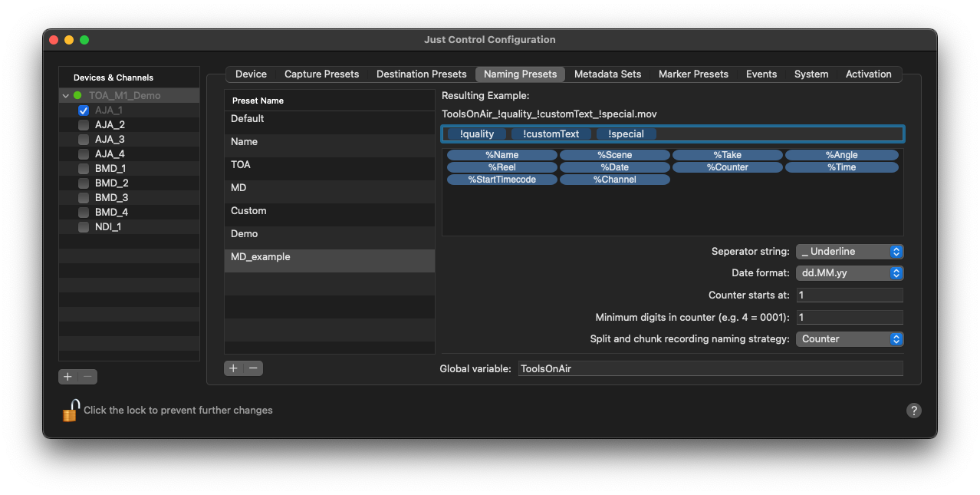
Task: Open the Date format dropdown
Action: click(x=850, y=273)
